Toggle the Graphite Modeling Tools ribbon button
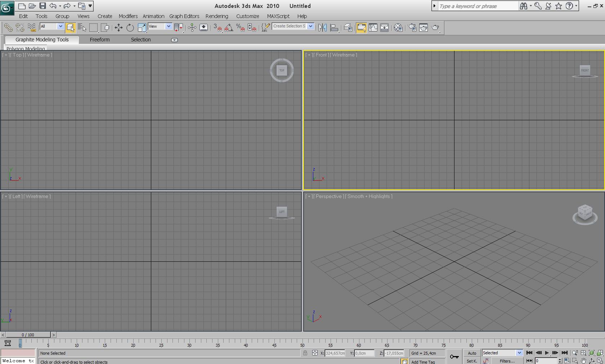Screen dimensions: 605x364 click(x=361, y=27)
